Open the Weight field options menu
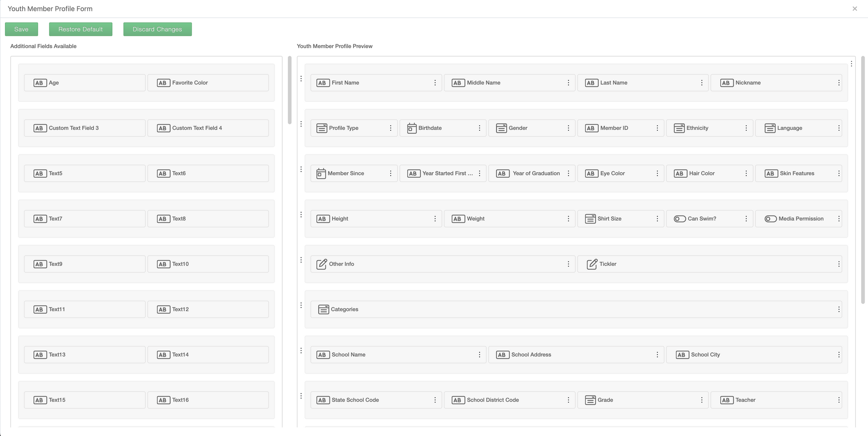This screenshot has width=868, height=436. click(x=568, y=218)
